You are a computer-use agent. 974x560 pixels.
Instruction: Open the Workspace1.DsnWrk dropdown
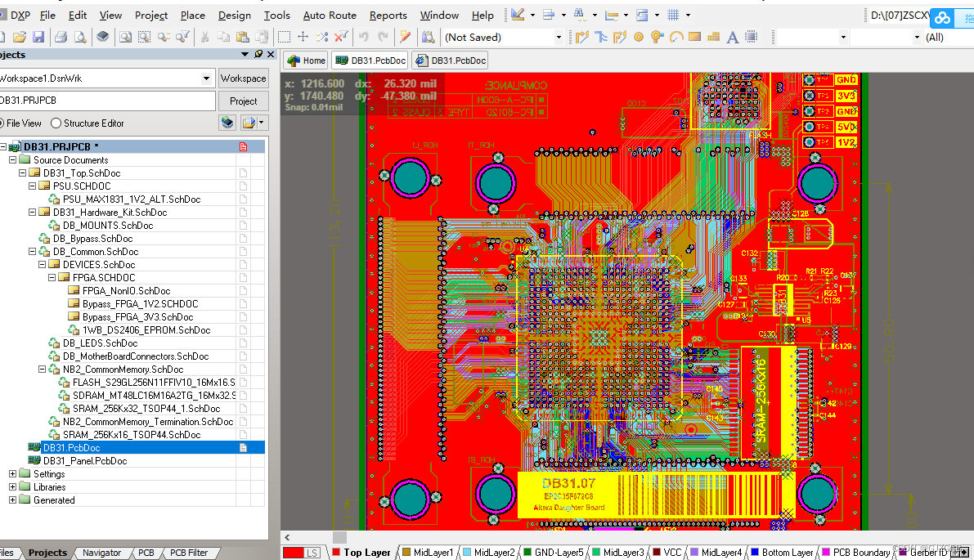click(x=206, y=78)
